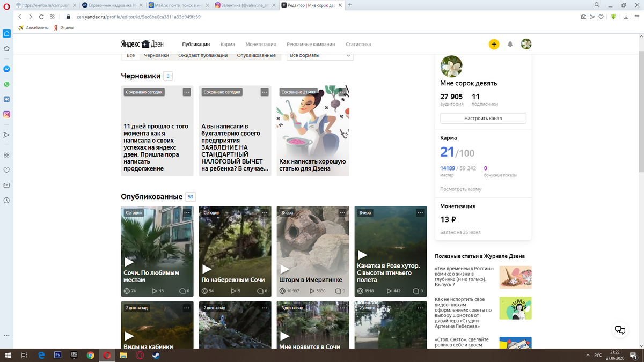The width and height of the screenshot is (644, 362).
Task: Open VK panel in Opera sidebar
Action: click(x=7, y=99)
